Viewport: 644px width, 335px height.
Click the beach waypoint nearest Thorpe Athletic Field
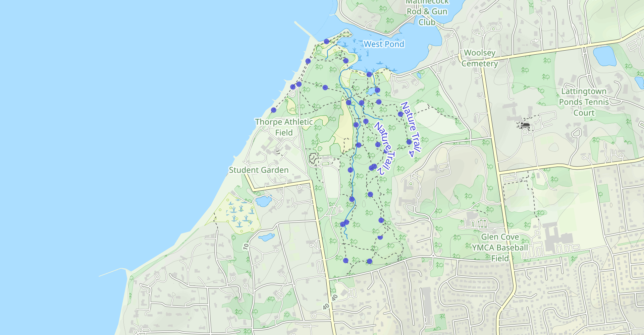pos(273,110)
